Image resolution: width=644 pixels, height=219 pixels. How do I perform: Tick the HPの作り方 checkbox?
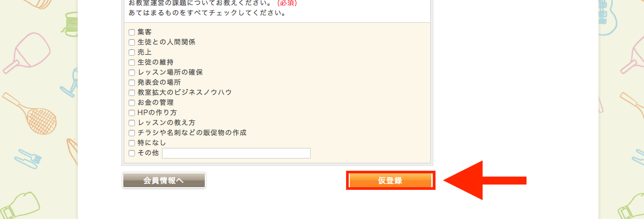point(132,113)
